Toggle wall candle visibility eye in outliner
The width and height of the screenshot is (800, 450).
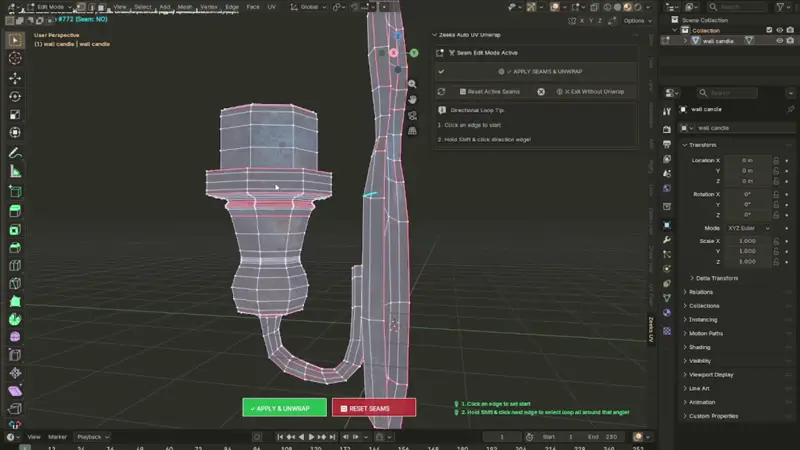(780, 41)
